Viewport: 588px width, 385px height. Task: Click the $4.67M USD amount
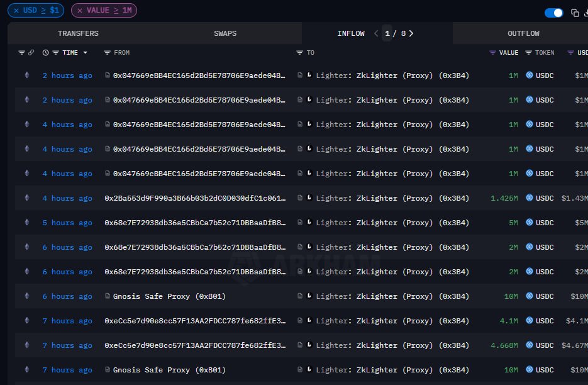tap(575, 345)
